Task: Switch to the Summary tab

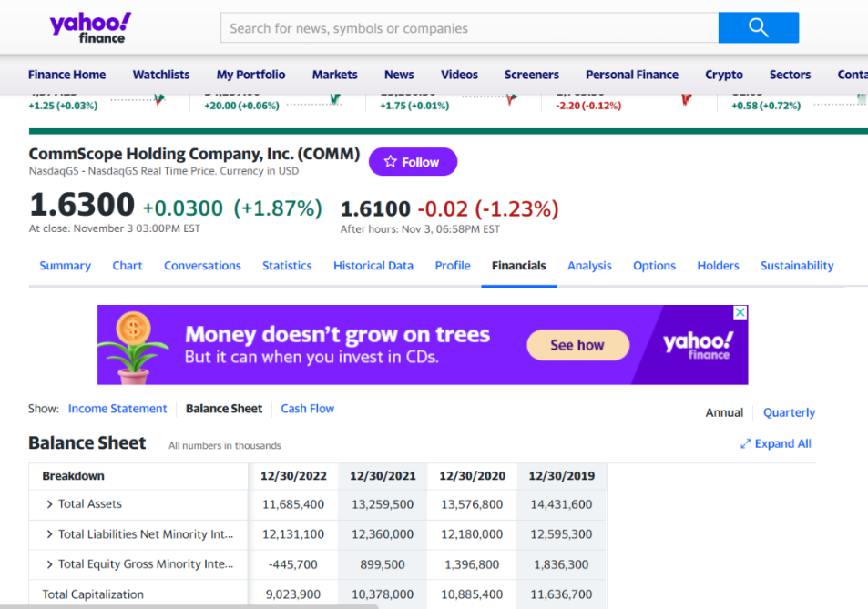Action: click(66, 266)
